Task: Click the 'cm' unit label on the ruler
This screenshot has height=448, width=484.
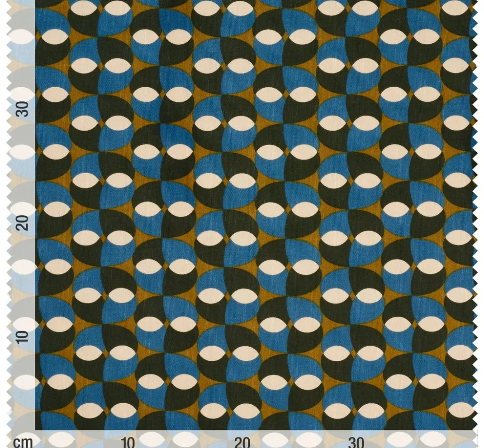Action: click(23, 442)
